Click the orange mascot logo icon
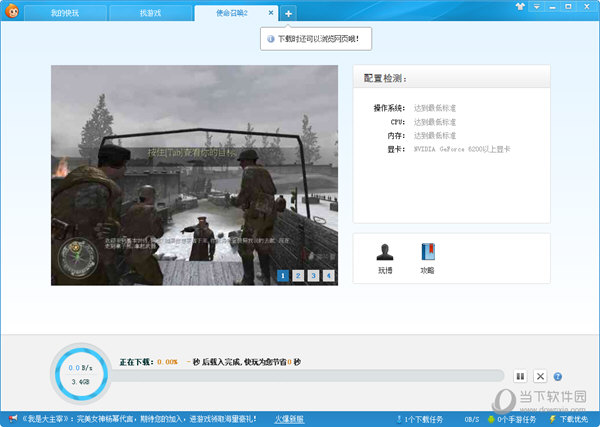The width and height of the screenshot is (600, 427). (x=12, y=11)
